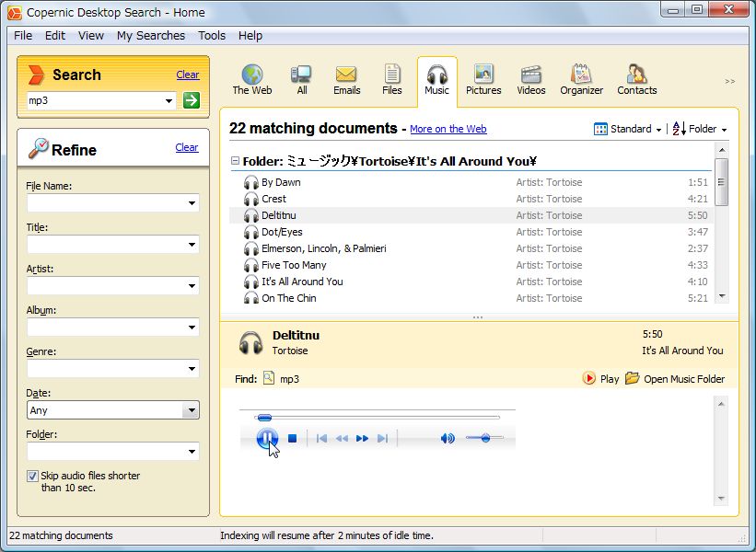This screenshot has height=552, width=756.
Task: Switch to the Videos category tab
Action: [x=530, y=80]
